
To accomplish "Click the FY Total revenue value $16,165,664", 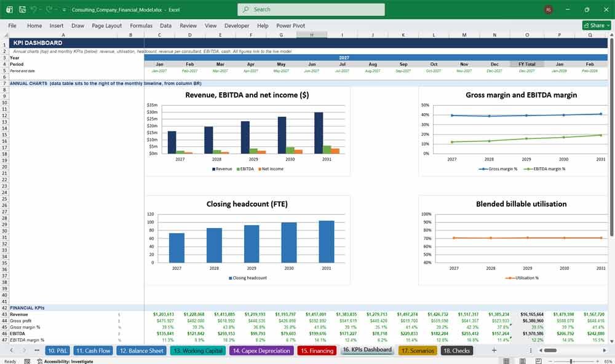I will (532, 315).
